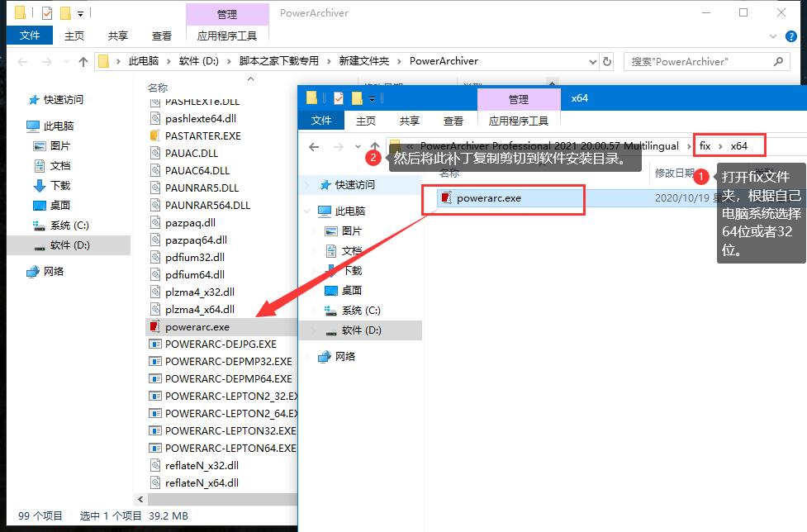Image resolution: width=807 pixels, height=532 pixels.
Task: Select the POWERARC-DEJPG.EXE file icon
Action: (155, 344)
